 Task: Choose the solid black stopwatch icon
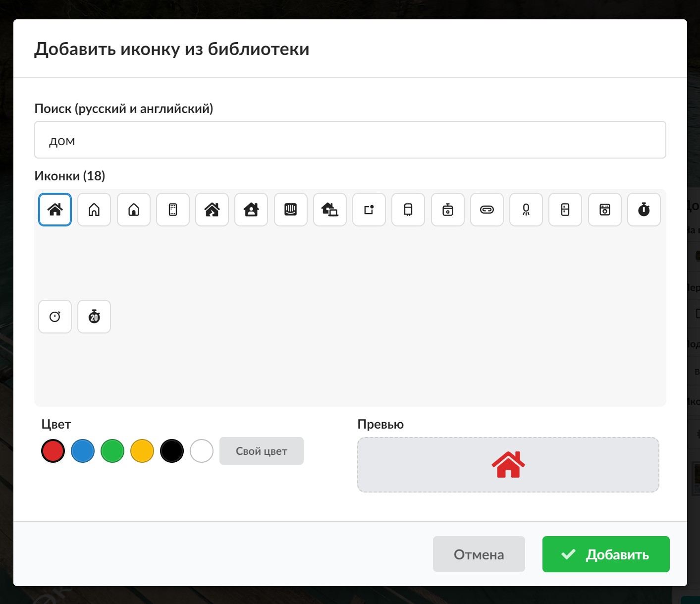click(644, 210)
